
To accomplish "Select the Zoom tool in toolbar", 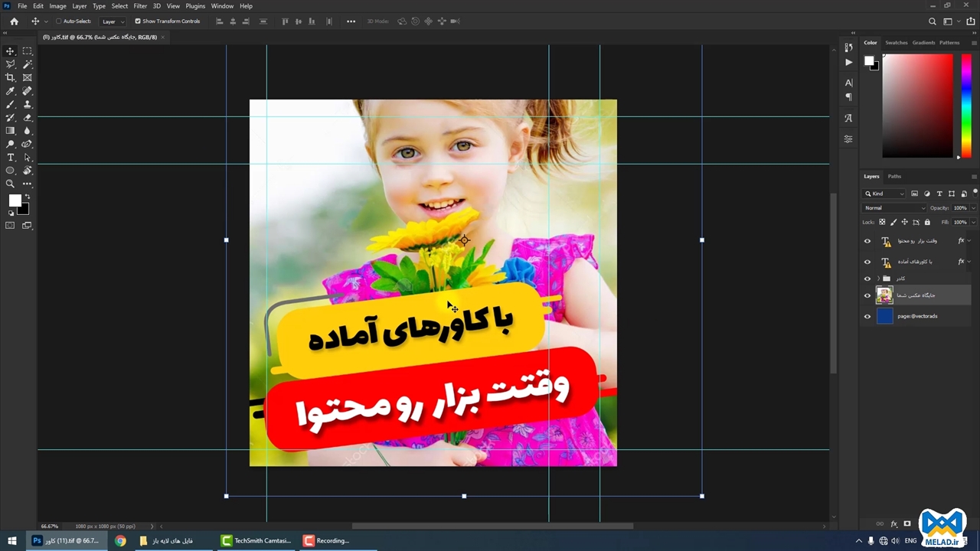I will coord(11,184).
